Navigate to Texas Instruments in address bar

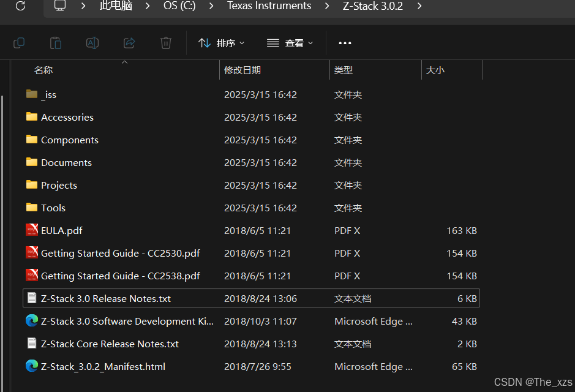269,6
